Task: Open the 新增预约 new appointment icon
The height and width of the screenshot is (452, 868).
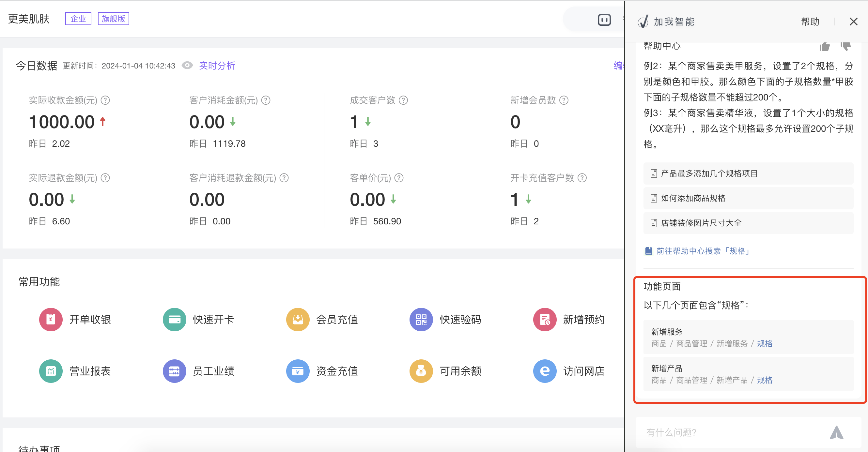Action: point(545,319)
